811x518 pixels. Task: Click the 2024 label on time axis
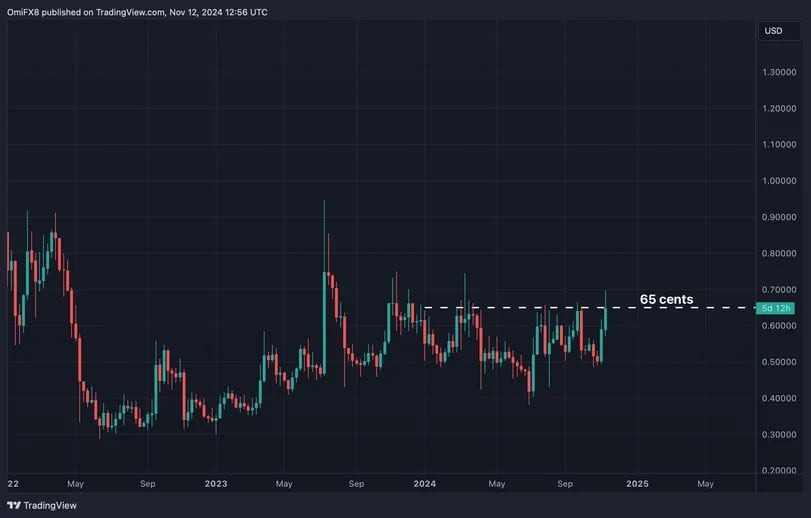pyautogui.click(x=425, y=484)
